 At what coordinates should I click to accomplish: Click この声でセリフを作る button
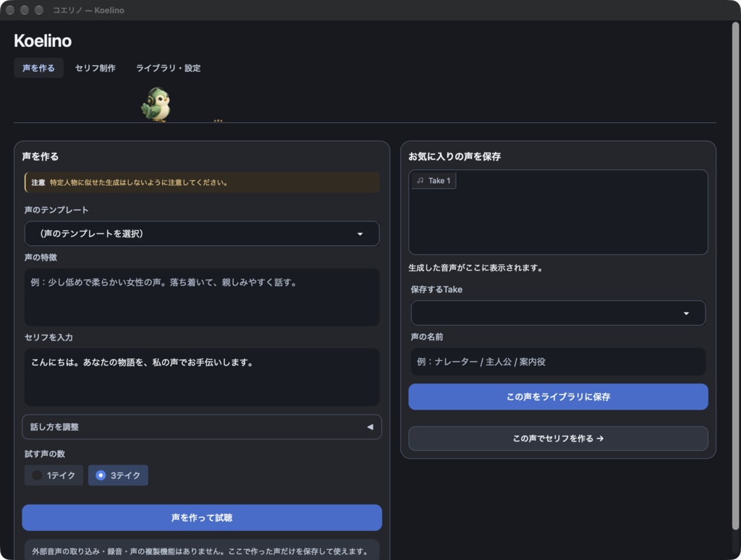tap(558, 438)
